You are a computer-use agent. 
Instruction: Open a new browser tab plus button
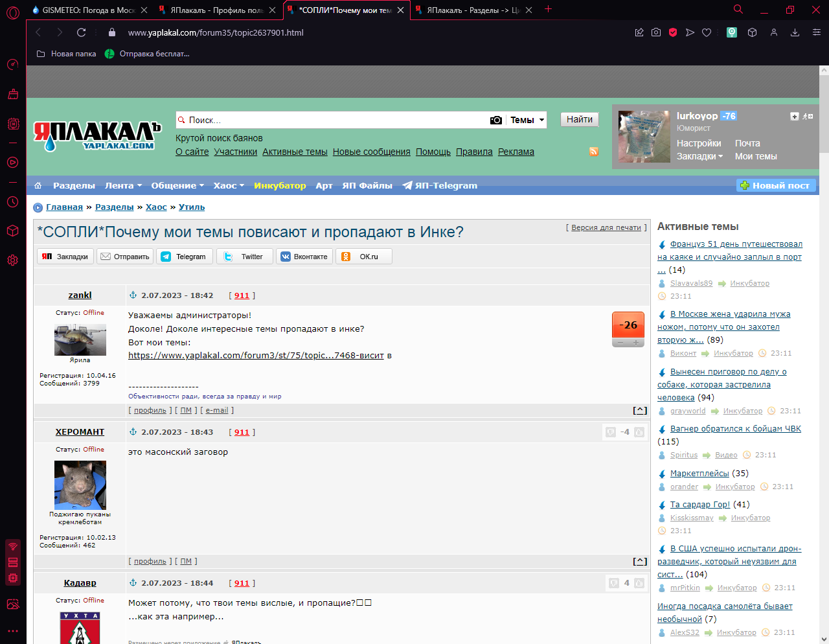click(x=548, y=9)
